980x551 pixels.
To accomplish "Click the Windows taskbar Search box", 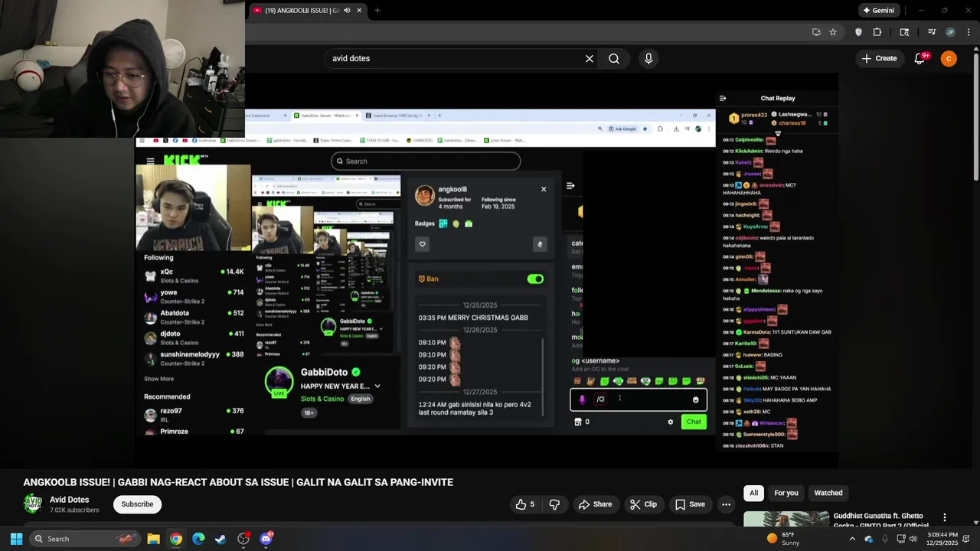I will click(x=84, y=539).
